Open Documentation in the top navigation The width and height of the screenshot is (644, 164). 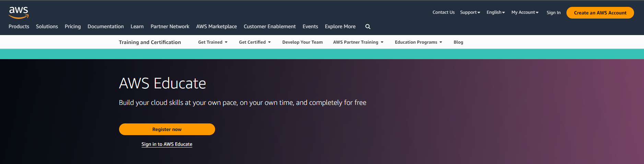coord(106,26)
